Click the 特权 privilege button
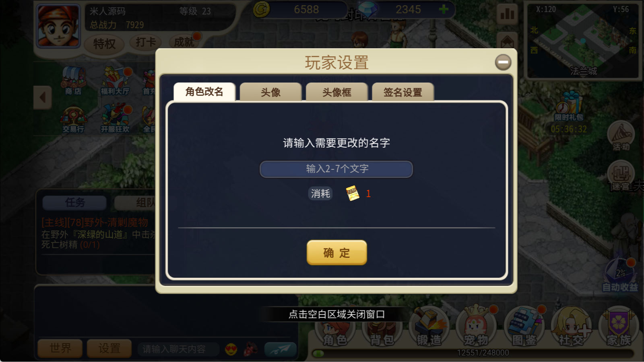Viewport: 644px width, 362px height. [x=104, y=43]
